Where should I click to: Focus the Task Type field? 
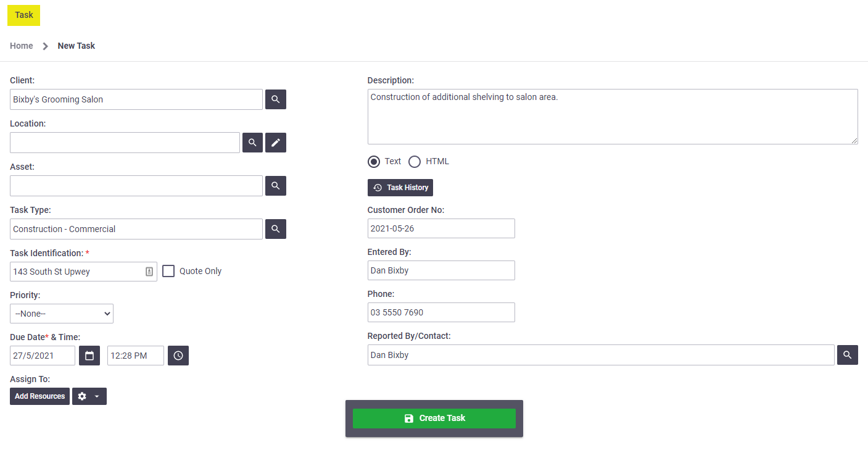pyautogui.click(x=136, y=229)
